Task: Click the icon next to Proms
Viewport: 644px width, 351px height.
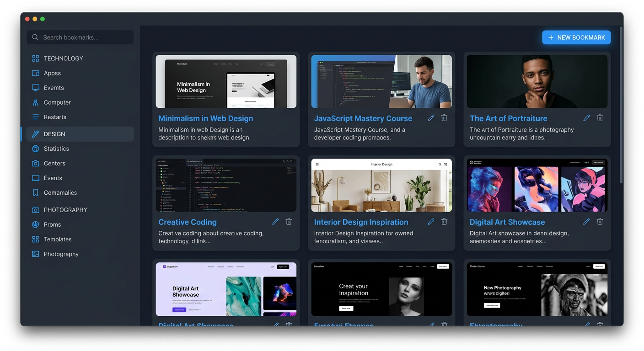Action: (35, 224)
